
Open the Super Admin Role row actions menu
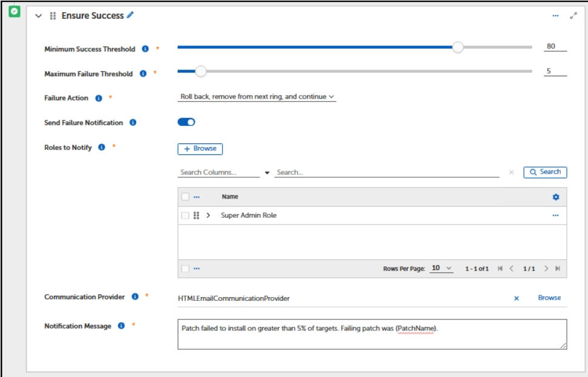point(555,215)
